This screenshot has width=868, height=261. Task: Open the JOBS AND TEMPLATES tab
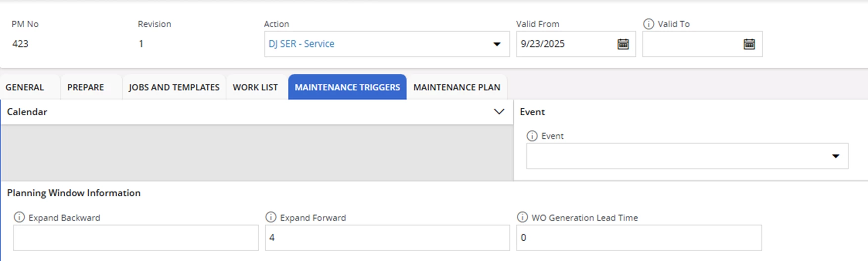coord(174,87)
